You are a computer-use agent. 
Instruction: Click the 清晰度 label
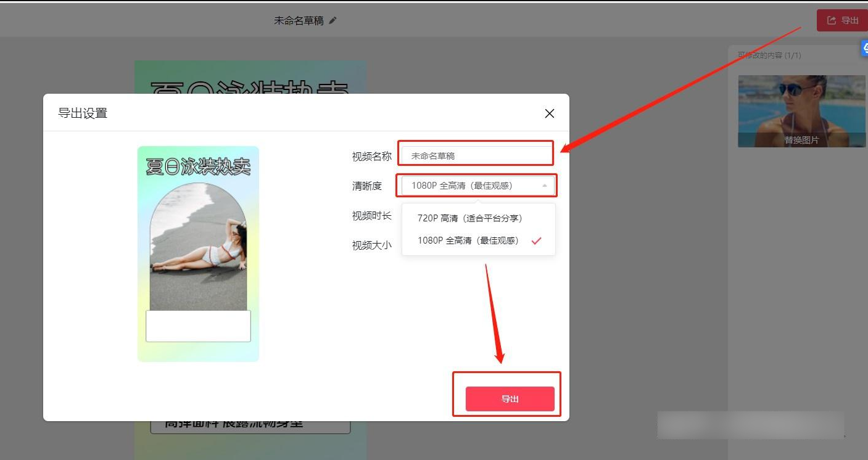coord(367,186)
